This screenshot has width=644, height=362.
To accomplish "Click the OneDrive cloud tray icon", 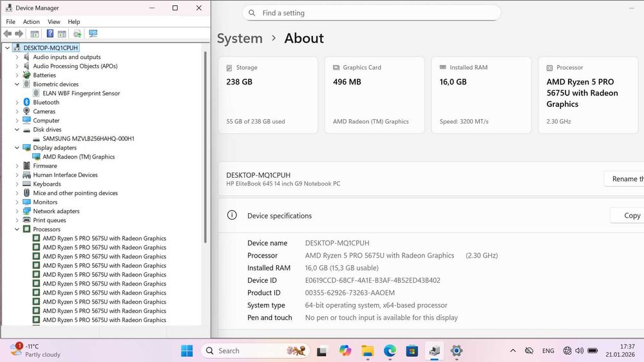I will pos(529,350).
